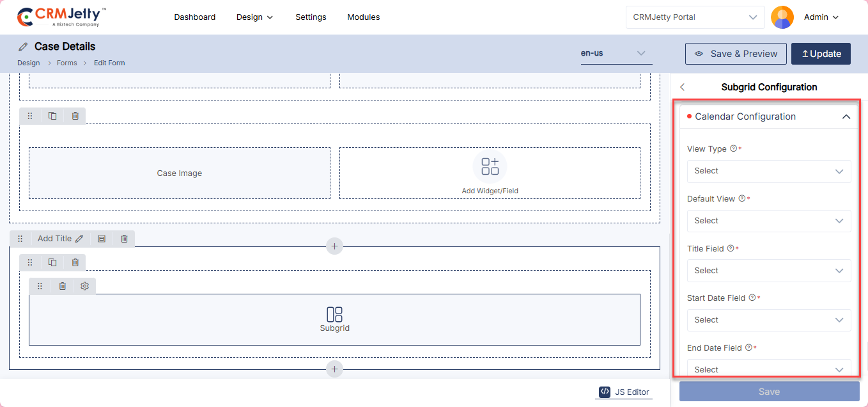Open the Design menu

coord(254,17)
